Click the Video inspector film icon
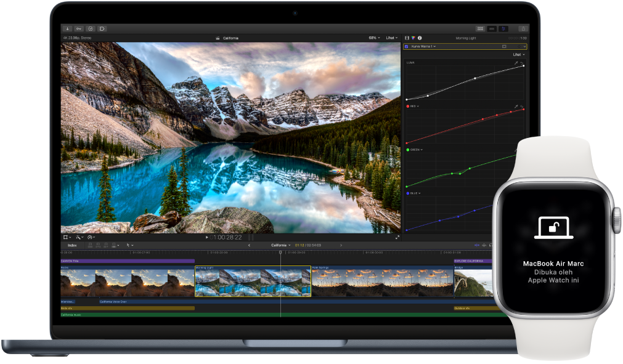Viewport: 623px width, 364px height. 405,38
